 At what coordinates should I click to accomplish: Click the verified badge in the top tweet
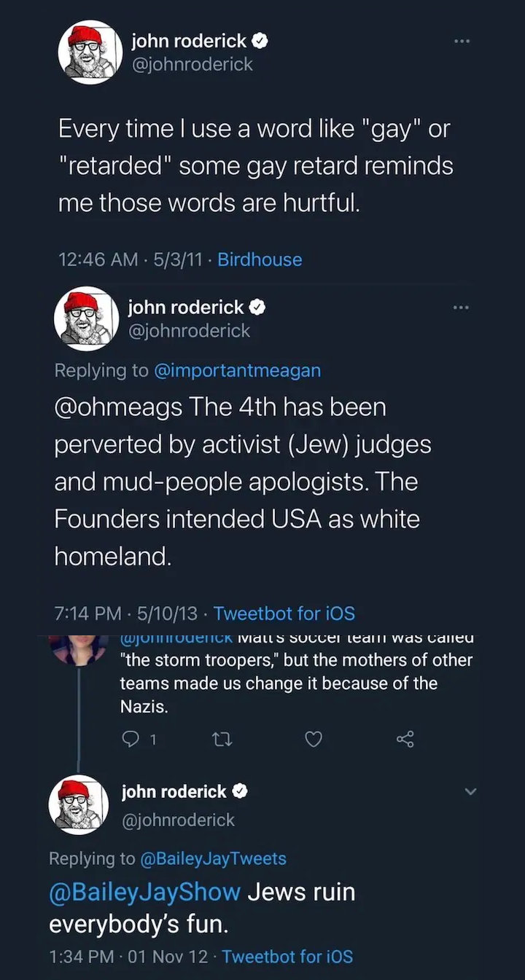click(x=261, y=42)
